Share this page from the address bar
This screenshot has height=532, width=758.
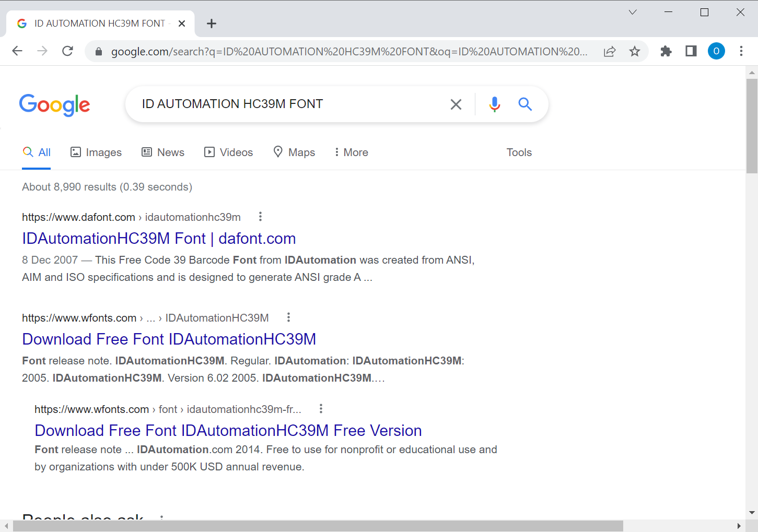(x=610, y=51)
